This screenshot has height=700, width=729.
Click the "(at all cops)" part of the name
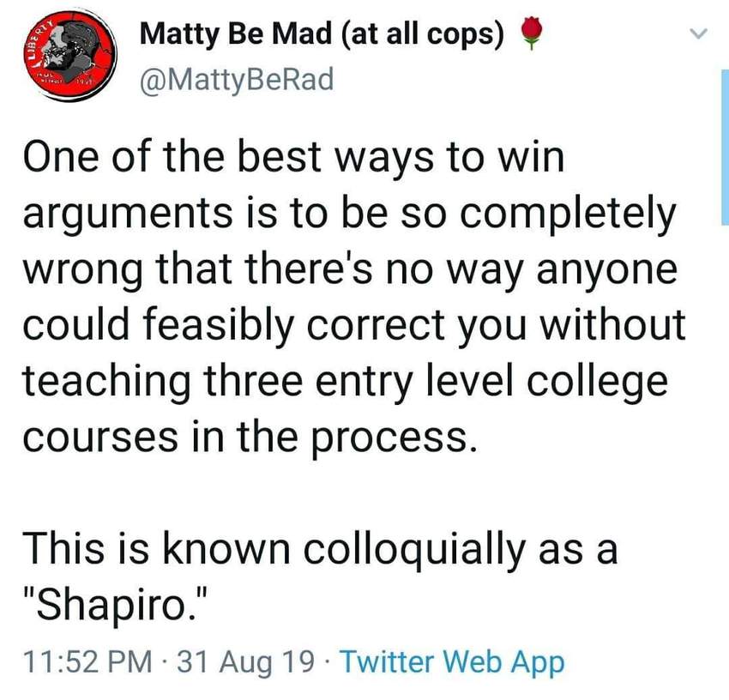coord(422,36)
